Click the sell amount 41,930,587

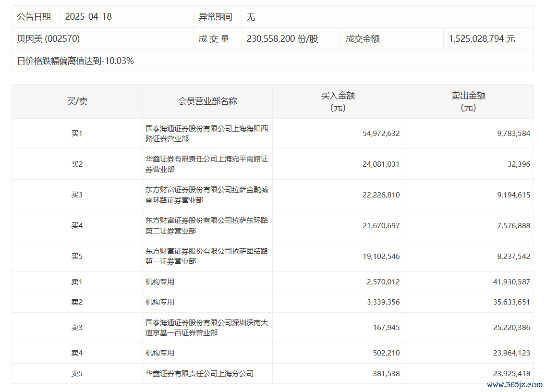pyautogui.click(x=511, y=282)
